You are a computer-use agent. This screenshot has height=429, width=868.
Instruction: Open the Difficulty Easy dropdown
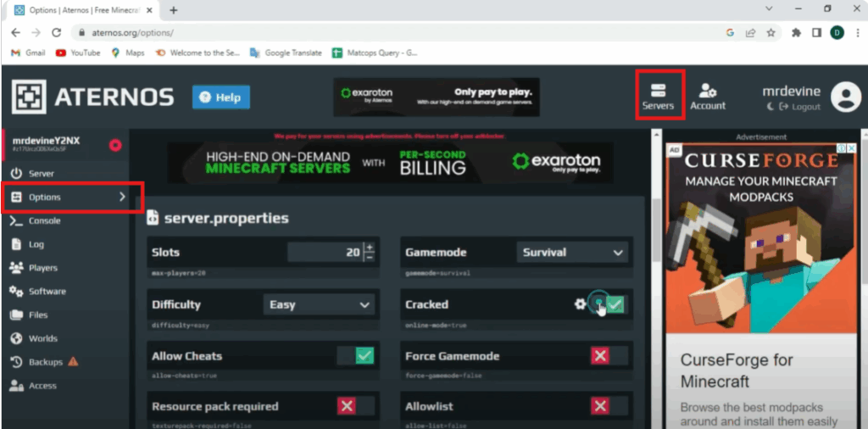tap(319, 304)
